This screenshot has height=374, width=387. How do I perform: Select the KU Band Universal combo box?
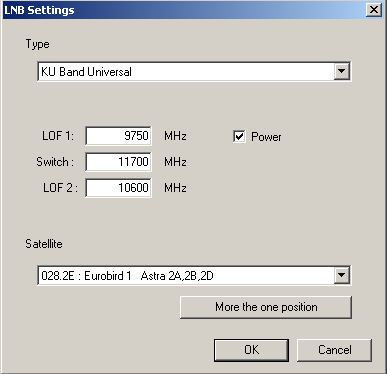click(194, 71)
